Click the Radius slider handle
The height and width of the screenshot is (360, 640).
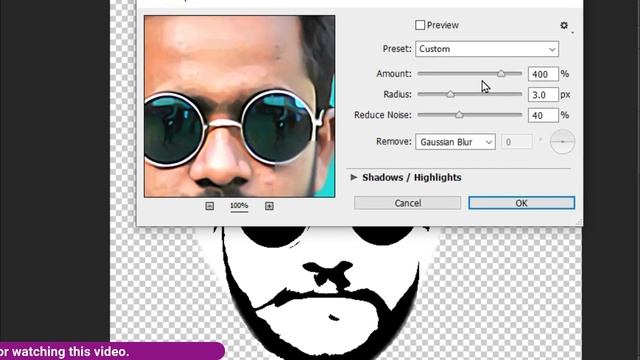coord(450,94)
